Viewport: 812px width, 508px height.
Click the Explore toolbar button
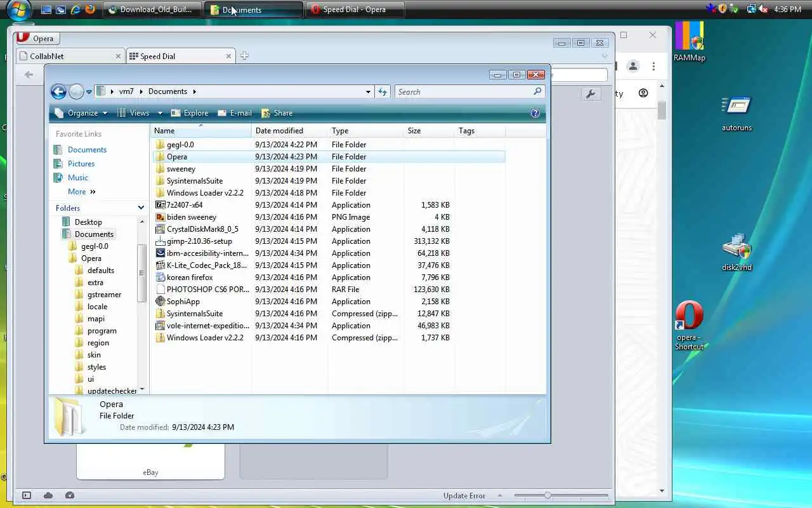(188, 113)
